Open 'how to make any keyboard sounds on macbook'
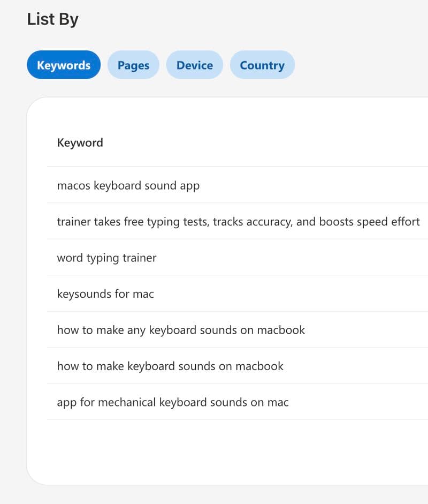The height and width of the screenshot is (504, 428). tap(181, 330)
